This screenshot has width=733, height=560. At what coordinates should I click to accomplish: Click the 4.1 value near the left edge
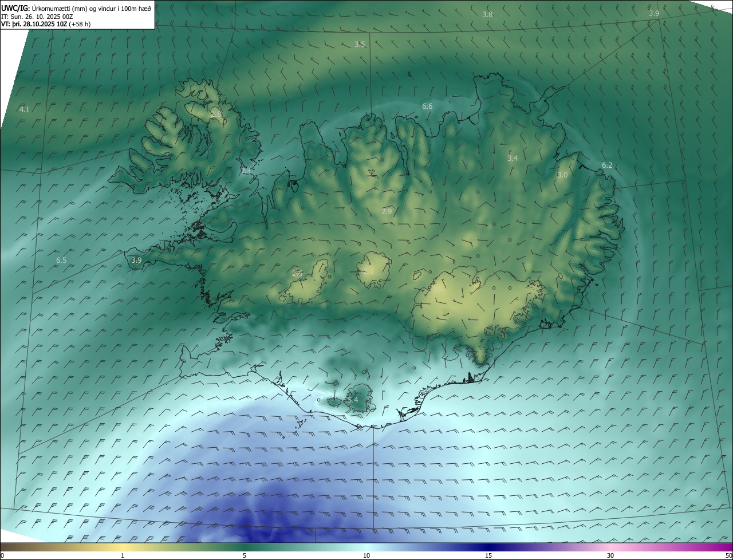24,109
